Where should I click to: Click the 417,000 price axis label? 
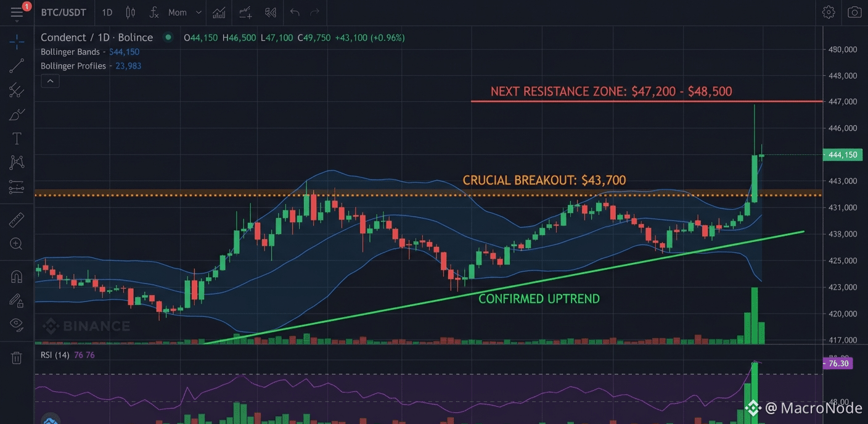[843, 340]
